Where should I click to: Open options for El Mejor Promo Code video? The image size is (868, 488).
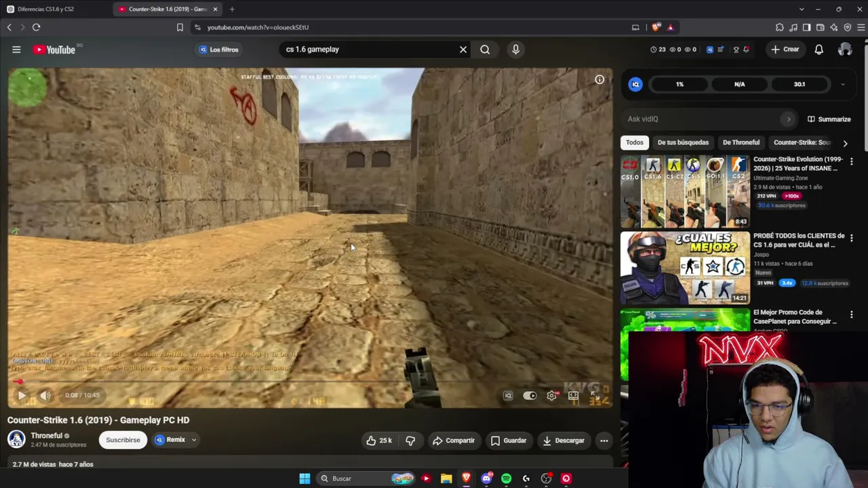(x=852, y=314)
